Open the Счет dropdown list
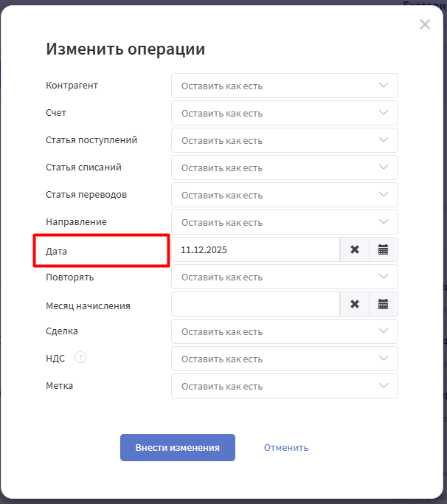This screenshot has height=504, width=447. [x=285, y=113]
